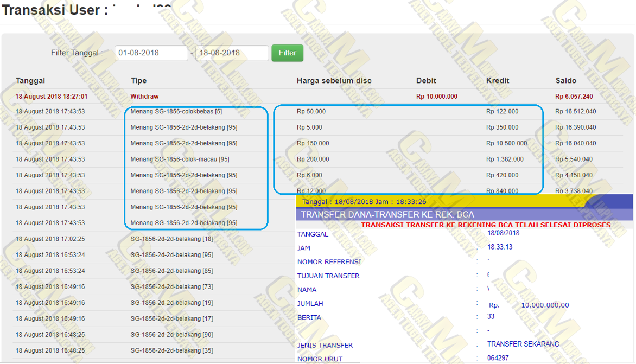Click the Debit column header
The width and height of the screenshot is (636, 364).
[426, 81]
